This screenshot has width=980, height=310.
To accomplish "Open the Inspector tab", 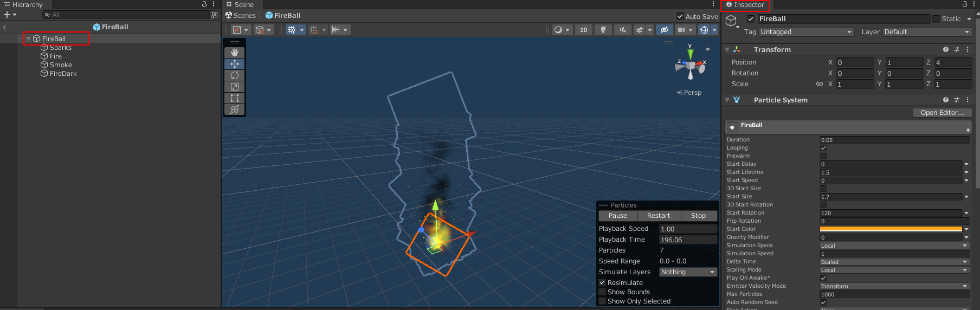I will pos(745,5).
